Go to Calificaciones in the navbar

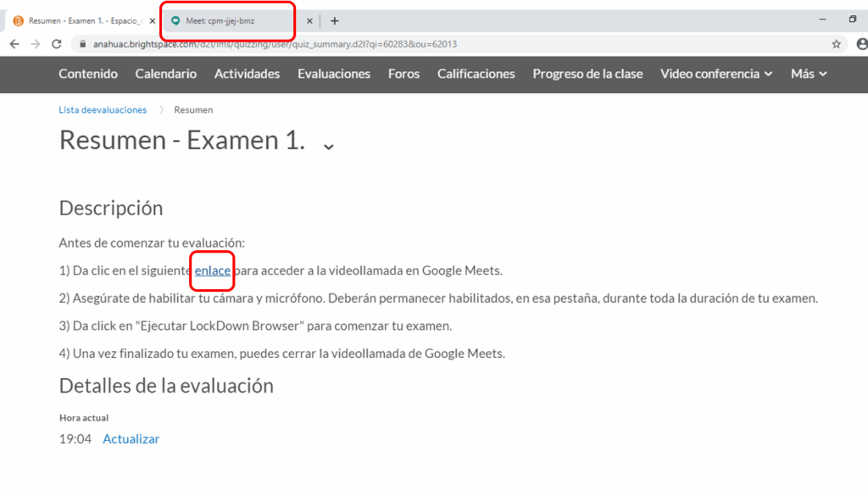point(476,74)
